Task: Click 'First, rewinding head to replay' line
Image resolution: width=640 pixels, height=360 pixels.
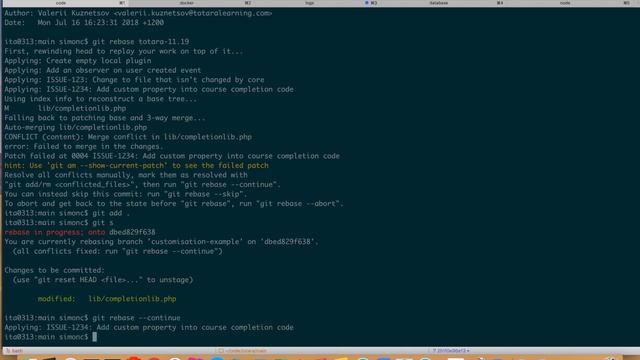Action: 124,51
